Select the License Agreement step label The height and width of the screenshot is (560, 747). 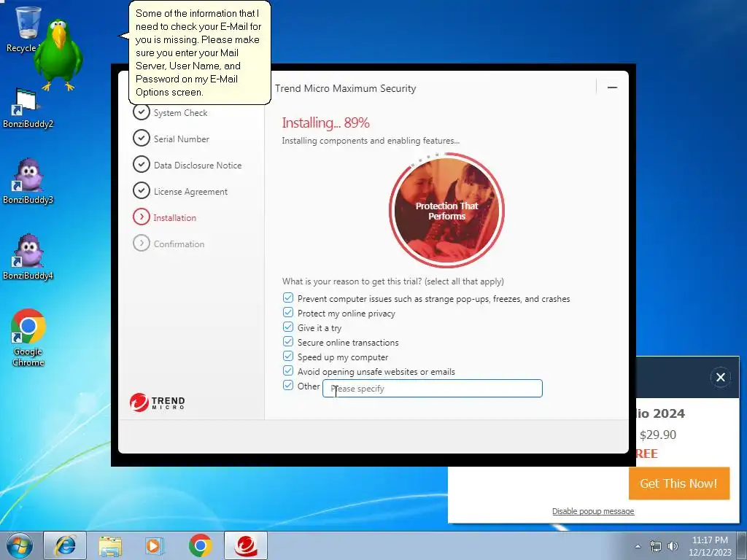[x=190, y=192]
